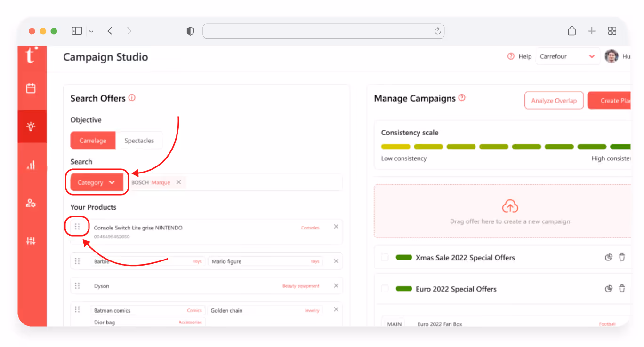Viewport: 644px width, 347px height.
Task: Open a new browser tab
Action: click(592, 31)
